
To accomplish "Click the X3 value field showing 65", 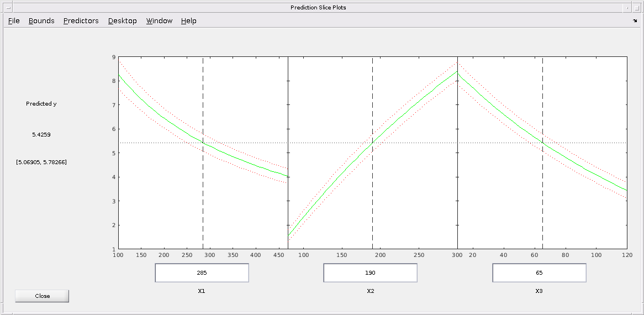I will click(x=539, y=272).
